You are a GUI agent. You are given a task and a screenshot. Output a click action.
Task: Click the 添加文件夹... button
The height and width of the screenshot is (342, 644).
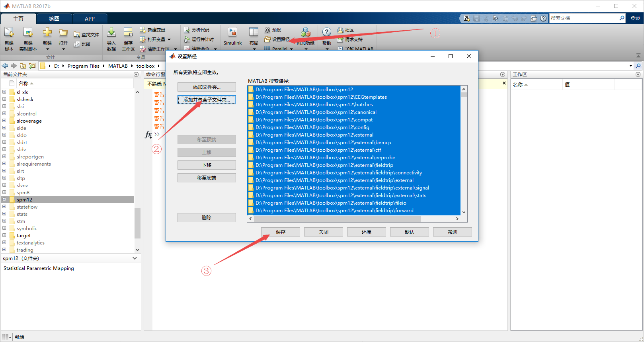207,87
